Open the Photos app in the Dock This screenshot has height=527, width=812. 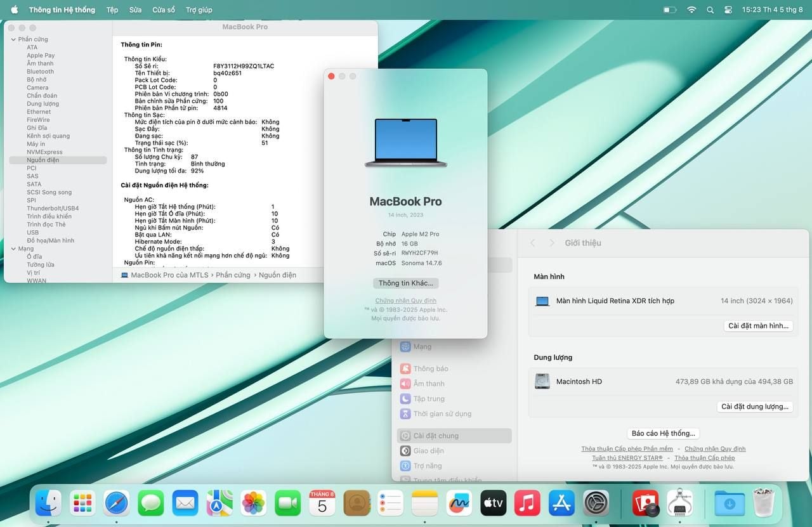tap(254, 503)
